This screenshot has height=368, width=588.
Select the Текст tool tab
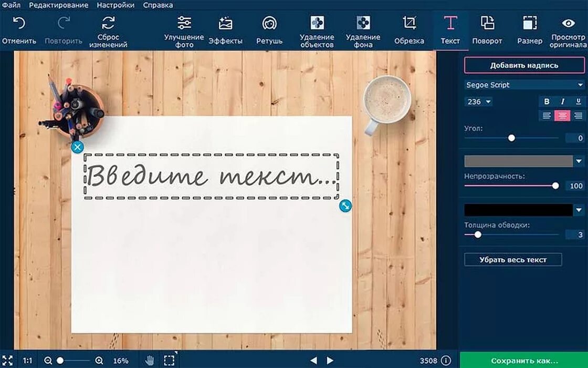[450, 30]
